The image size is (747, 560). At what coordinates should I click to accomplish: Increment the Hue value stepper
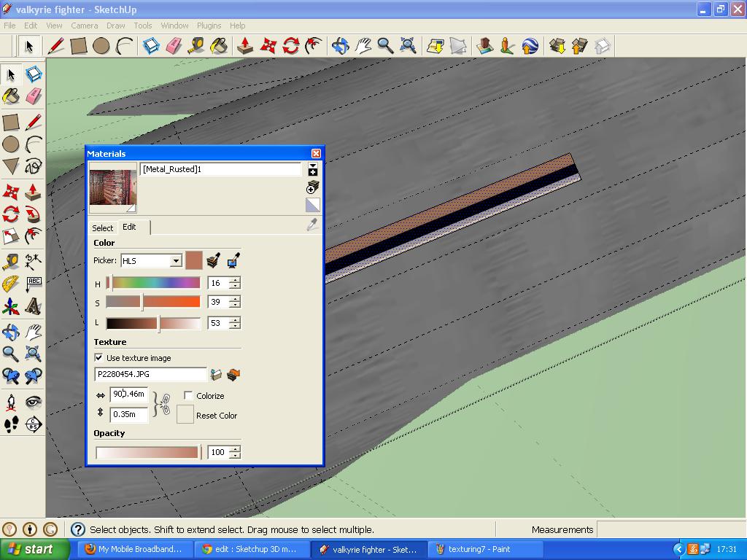click(x=234, y=279)
